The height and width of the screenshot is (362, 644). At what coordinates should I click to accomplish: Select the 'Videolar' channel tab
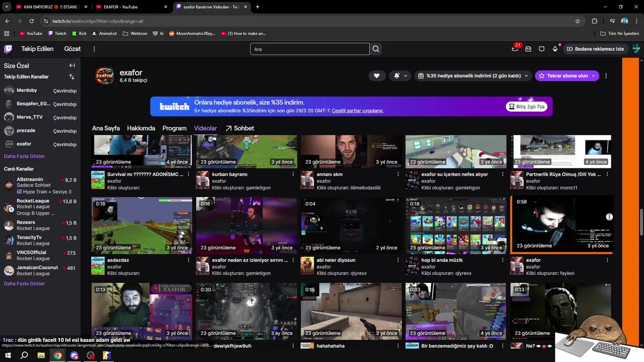point(205,128)
